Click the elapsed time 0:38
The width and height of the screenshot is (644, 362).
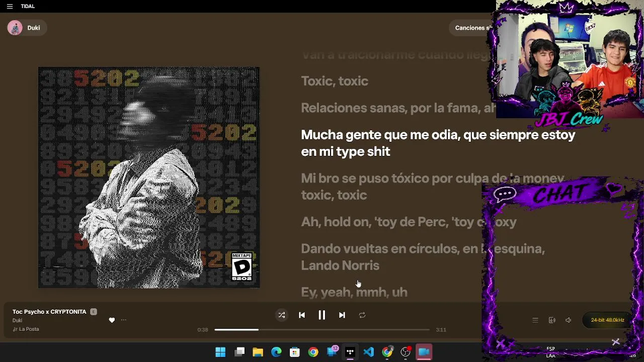click(203, 330)
